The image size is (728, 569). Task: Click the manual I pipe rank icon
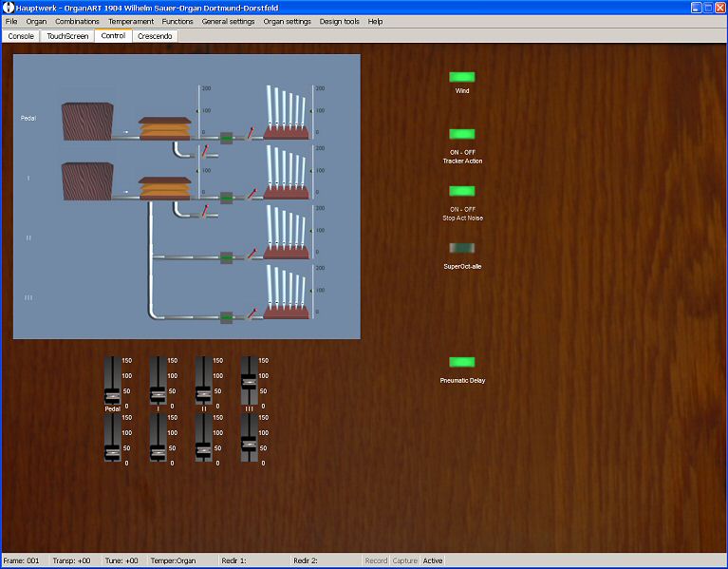point(287,172)
